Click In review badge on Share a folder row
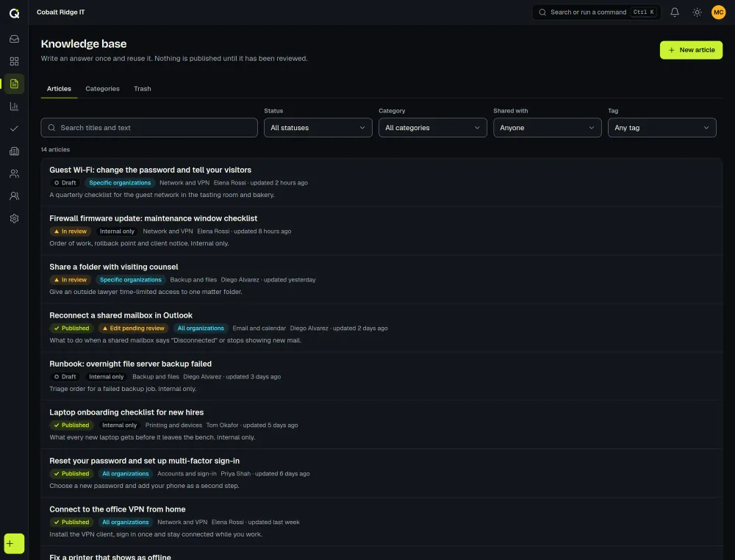This screenshot has height=560, width=735. [71, 280]
